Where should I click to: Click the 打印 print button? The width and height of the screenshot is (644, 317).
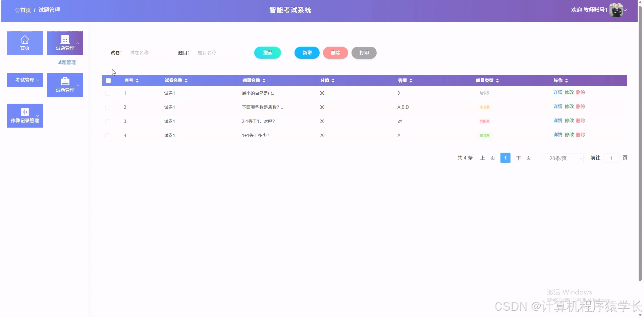click(x=364, y=53)
